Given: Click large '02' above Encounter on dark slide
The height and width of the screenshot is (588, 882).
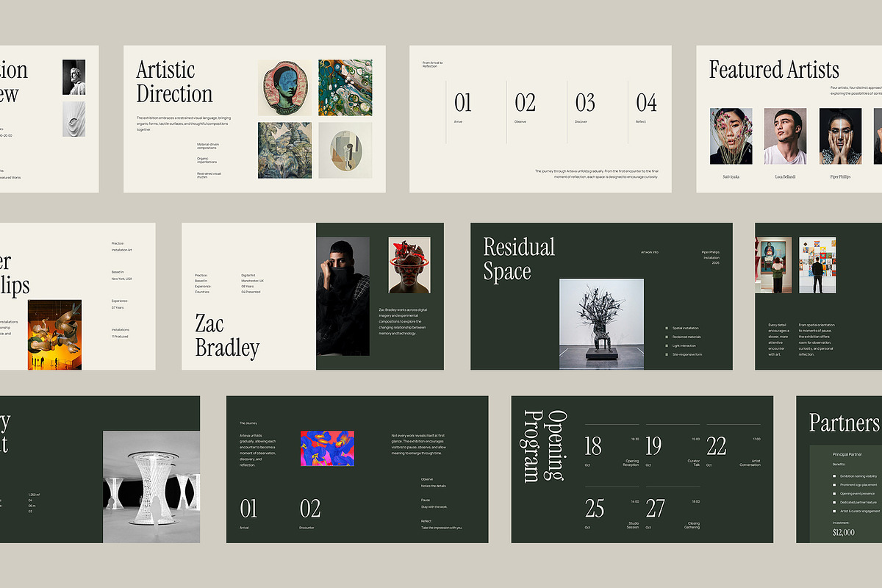Looking at the screenshot, I should click(310, 509).
